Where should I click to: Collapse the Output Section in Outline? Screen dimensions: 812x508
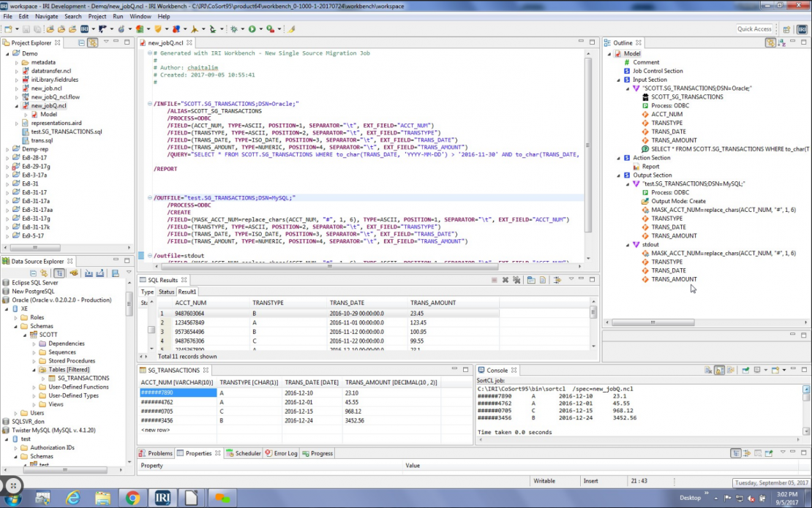point(618,175)
